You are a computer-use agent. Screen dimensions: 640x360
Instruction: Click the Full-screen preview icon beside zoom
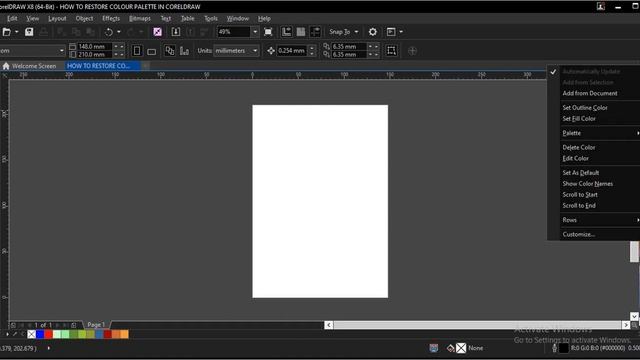coord(268,32)
